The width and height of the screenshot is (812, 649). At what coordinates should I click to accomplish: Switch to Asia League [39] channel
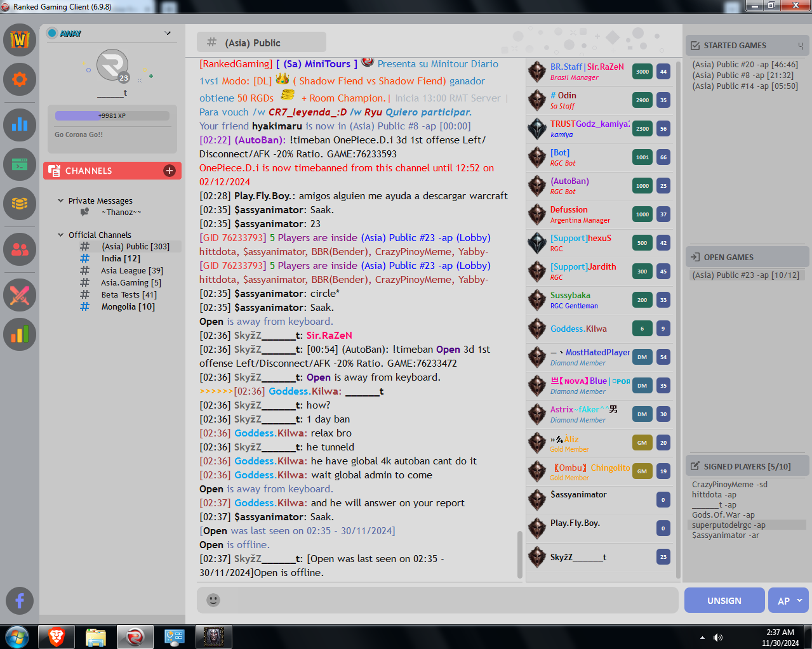point(132,271)
